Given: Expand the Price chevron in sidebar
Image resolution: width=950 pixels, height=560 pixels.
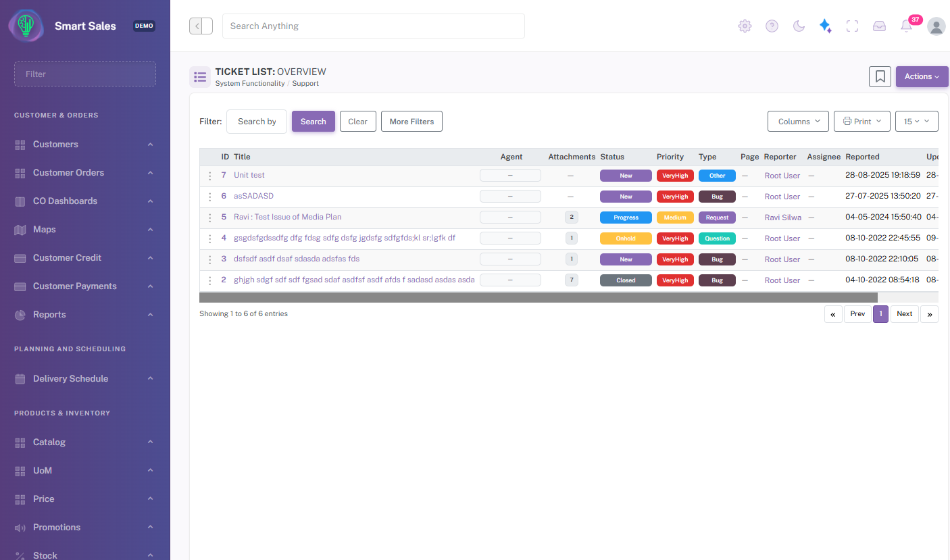Looking at the screenshot, I should pyautogui.click(x=150, y=499).
